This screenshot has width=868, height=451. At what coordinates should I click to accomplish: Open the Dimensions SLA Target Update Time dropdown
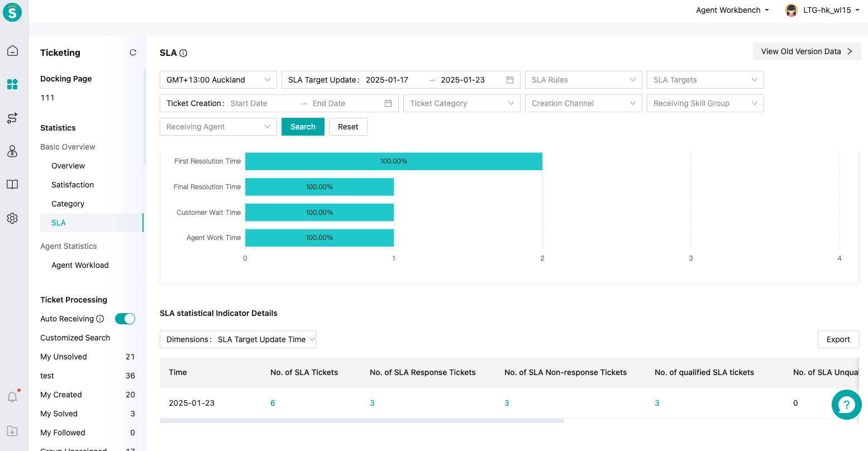[238, 339]
